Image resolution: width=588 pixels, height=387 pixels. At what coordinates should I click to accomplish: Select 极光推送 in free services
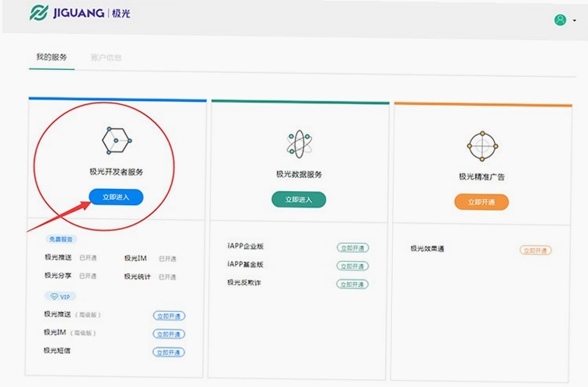pyautogui.click(x=58, y=257)
